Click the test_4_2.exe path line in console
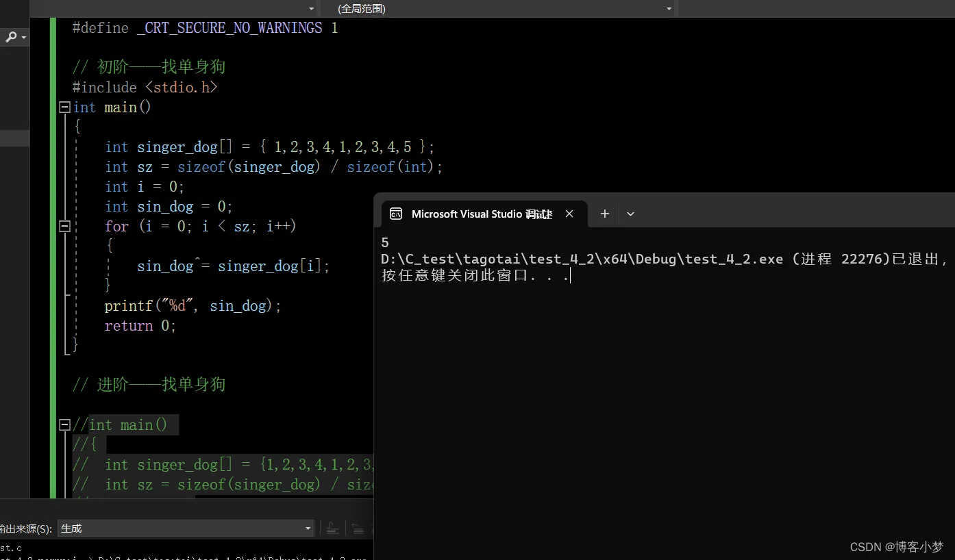 (x=665, y=259)
